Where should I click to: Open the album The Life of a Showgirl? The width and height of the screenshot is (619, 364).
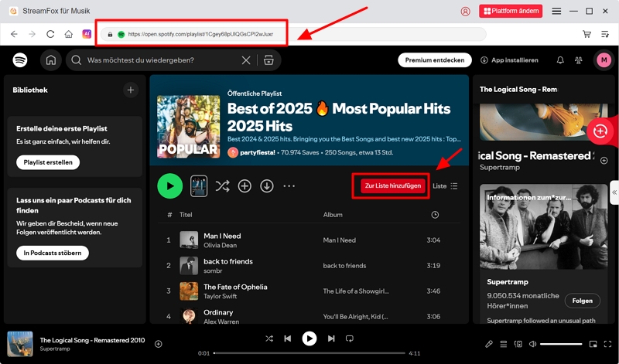point(356,291)
